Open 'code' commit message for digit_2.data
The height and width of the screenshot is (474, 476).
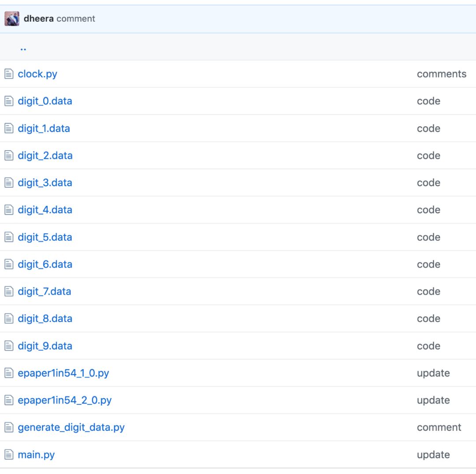click(x=428, y=156)
